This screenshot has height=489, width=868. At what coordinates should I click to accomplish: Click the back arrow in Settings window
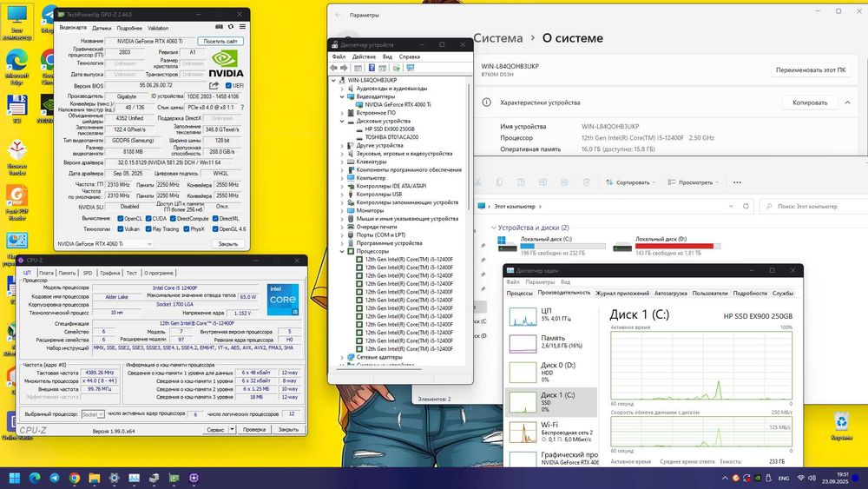[338, 15]
